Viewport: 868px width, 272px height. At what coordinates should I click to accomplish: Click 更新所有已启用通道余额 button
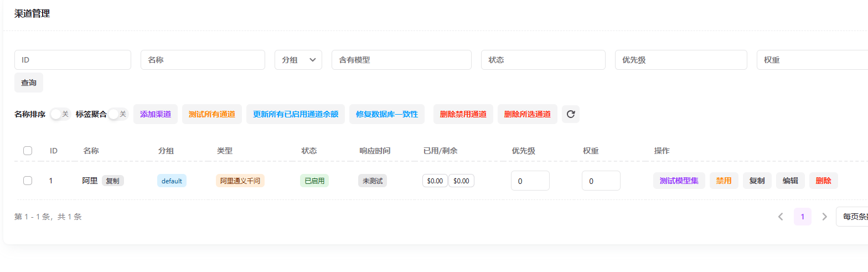[296, 114]
